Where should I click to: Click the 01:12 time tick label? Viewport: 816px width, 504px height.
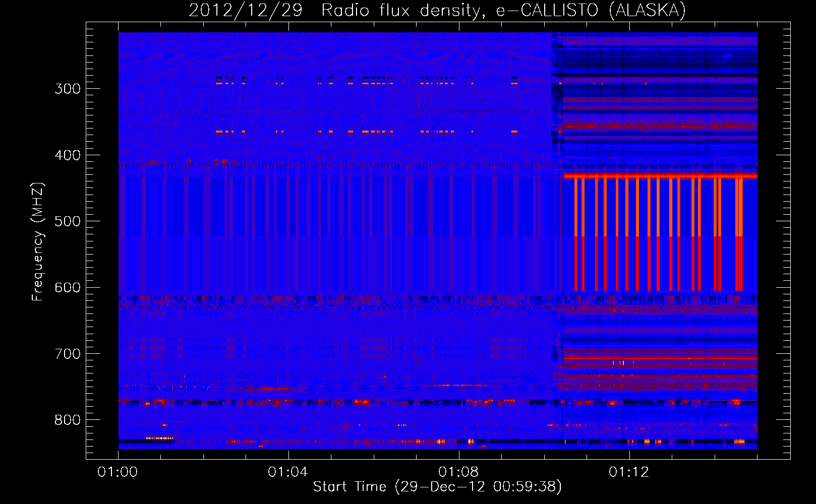pyautogui.click(x=629, y=472)
